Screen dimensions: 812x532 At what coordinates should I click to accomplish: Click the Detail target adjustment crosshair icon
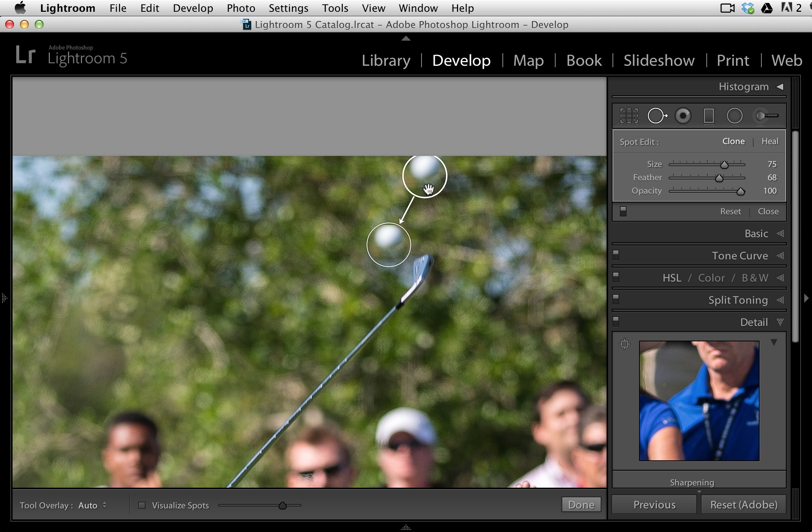pos(625,344)
